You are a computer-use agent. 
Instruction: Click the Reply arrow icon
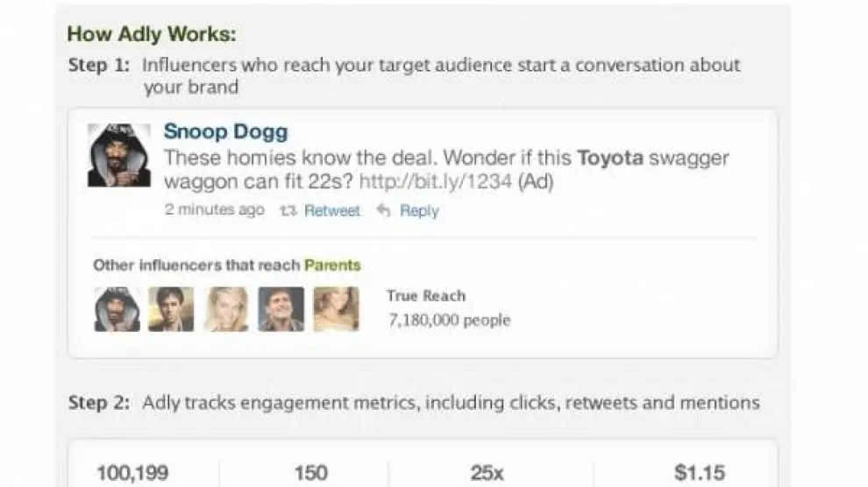tap(382, 211)
